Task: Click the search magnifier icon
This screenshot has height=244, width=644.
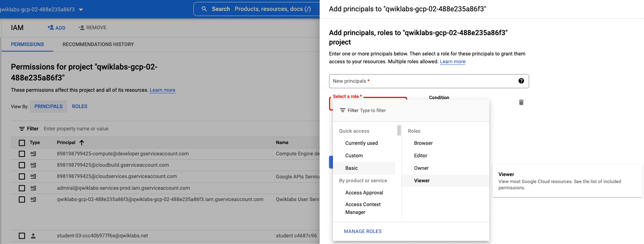Action: 204,9
